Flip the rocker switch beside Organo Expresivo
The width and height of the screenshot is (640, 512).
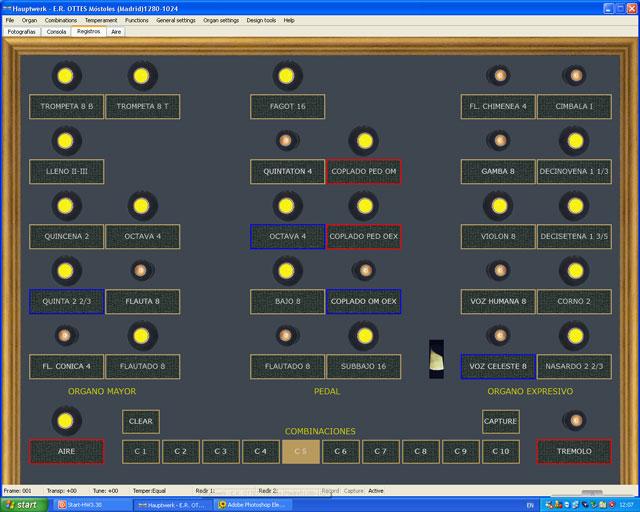436,358
